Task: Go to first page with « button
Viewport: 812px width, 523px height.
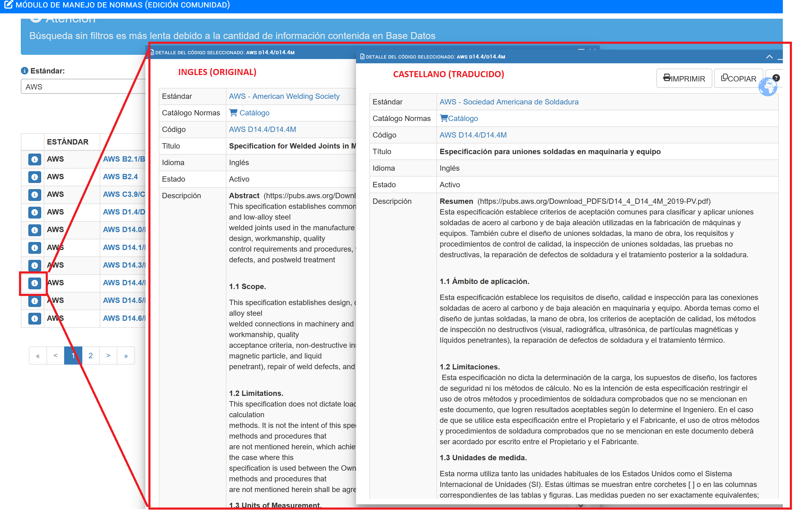Action: tap(38, 356)
